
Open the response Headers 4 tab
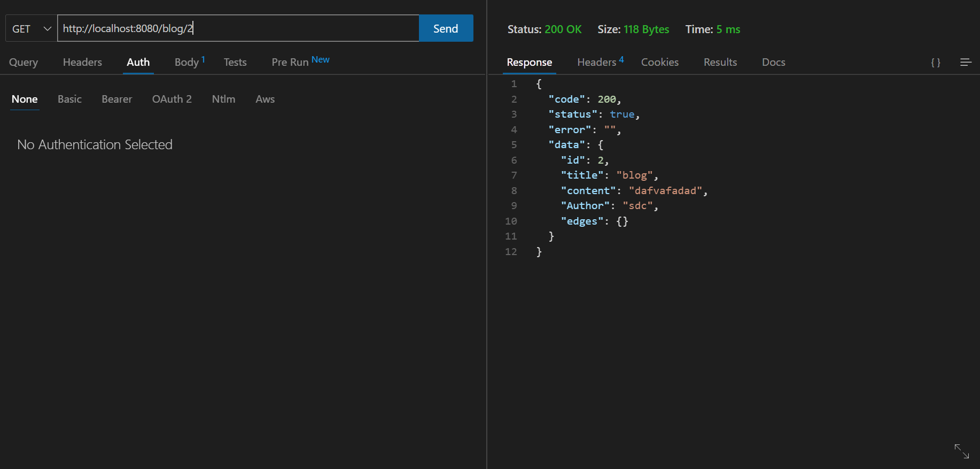click(601, 62)
